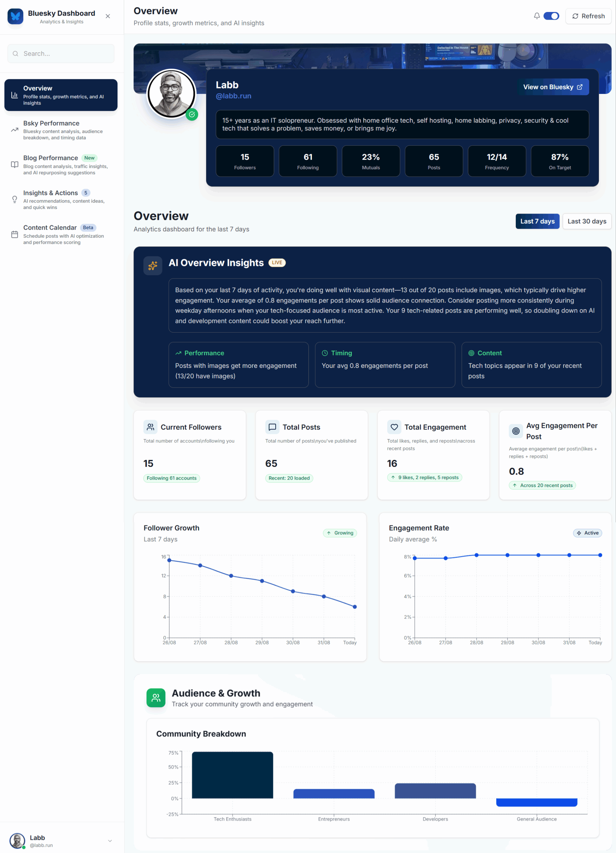Open the Content Calendar calendar icon
The image size is (616, 853).
[x=14, y=234]
